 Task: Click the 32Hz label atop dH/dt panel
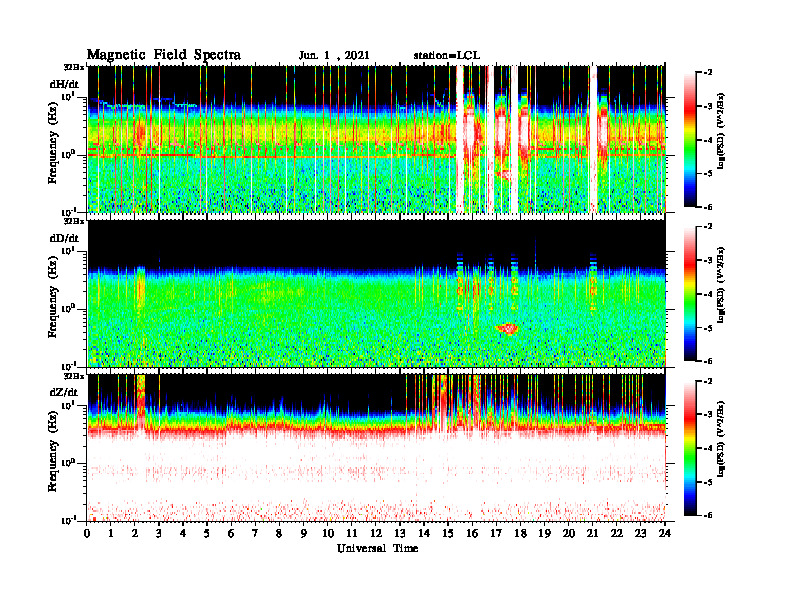(x=74, y=66)
